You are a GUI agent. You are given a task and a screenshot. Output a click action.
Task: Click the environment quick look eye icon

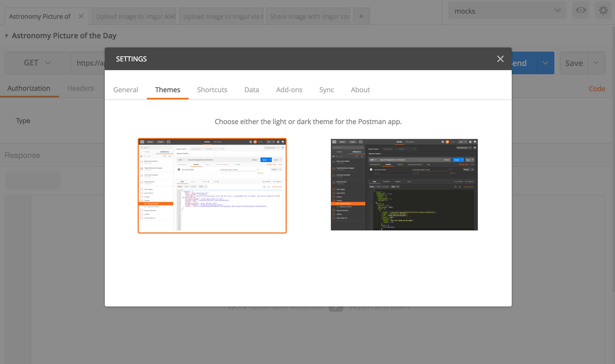point(581,10)
